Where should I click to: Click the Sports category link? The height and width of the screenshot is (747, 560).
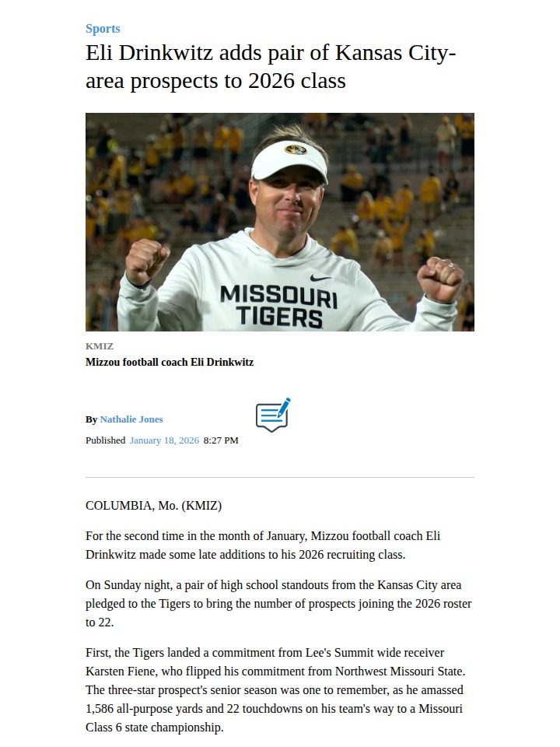[x=103, y=29]
